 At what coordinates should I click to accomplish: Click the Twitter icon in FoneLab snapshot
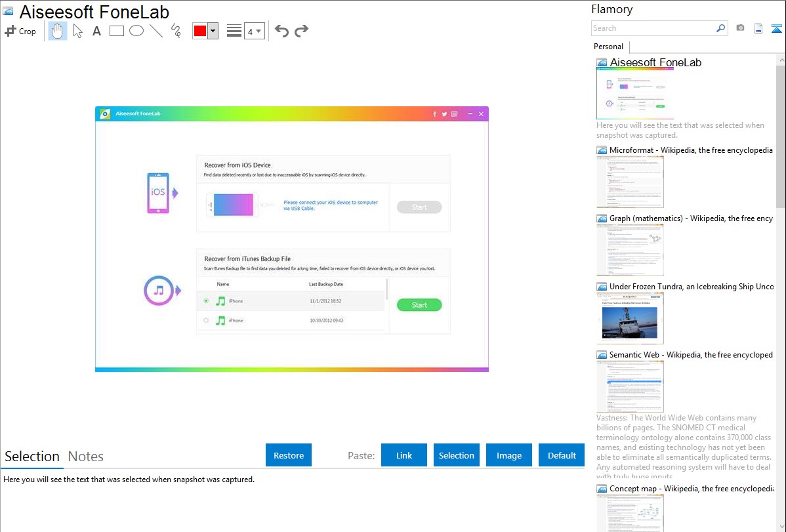click(x=444, y=114)
